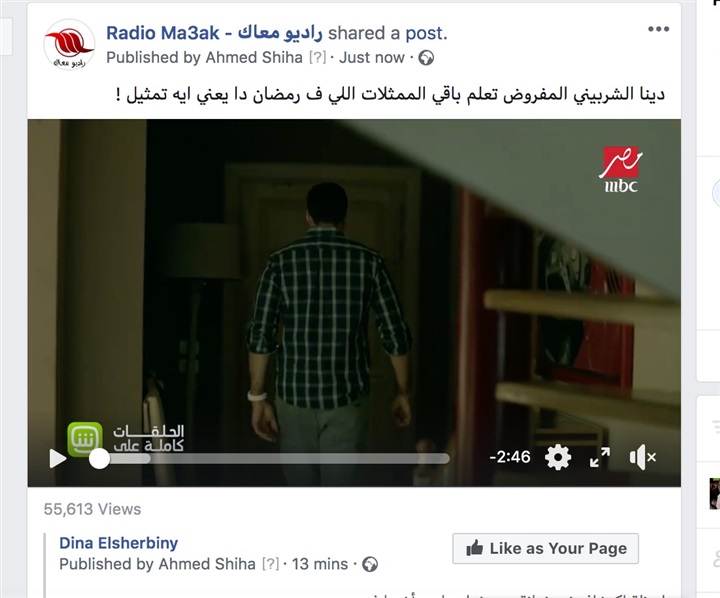
Task: Click the Just now timestamp
Action: [x=372, y=58]
